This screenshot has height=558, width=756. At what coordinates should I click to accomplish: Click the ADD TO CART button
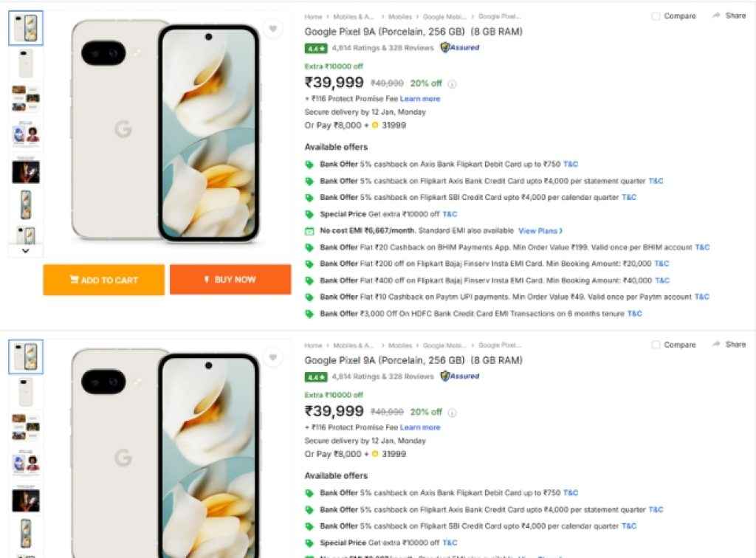(103, 280)
